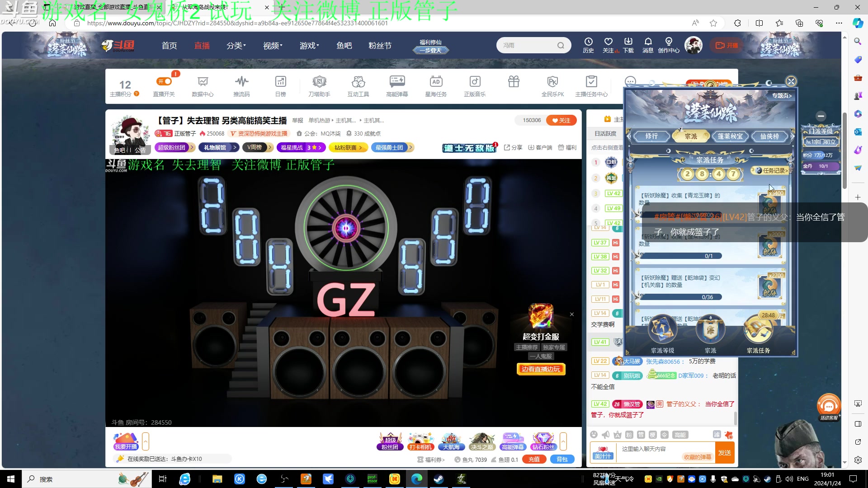This screenshot has height=488, width=868.
Task: Expand the 视频 video menu
Action: (273, 46)
